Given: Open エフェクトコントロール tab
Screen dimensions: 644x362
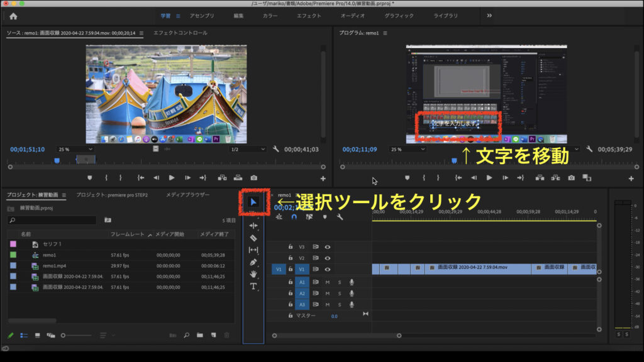Looking at the screenshot, I should [x=180, y=33].
